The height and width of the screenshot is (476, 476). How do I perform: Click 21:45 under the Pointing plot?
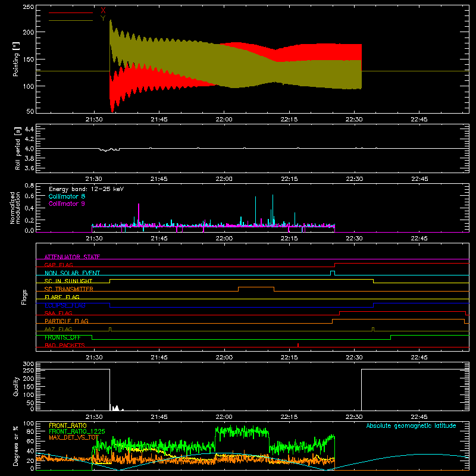pyautogui.click(x=159, y=120)
